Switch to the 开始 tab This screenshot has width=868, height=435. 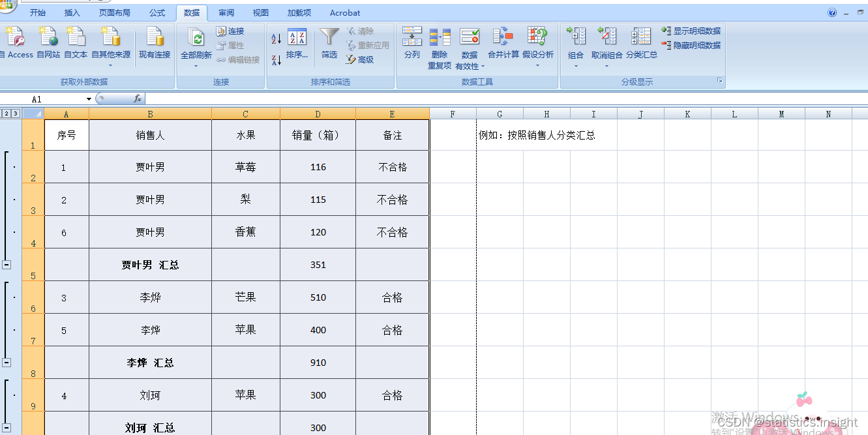coord(38,13)
